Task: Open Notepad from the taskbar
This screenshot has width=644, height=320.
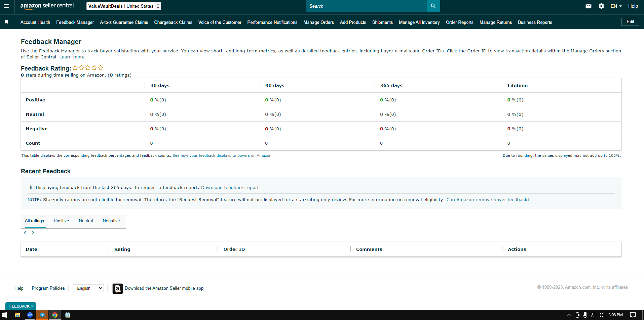Action: [67, 315]
